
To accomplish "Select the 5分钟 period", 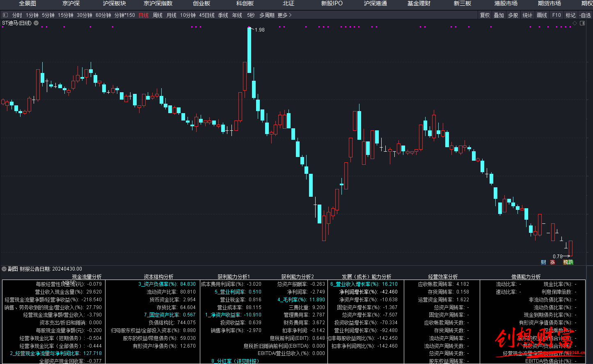I will (x=48, y=15).
